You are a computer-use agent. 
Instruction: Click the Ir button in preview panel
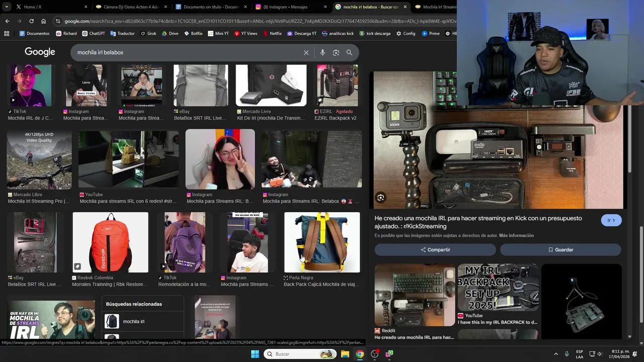(611, 220)
